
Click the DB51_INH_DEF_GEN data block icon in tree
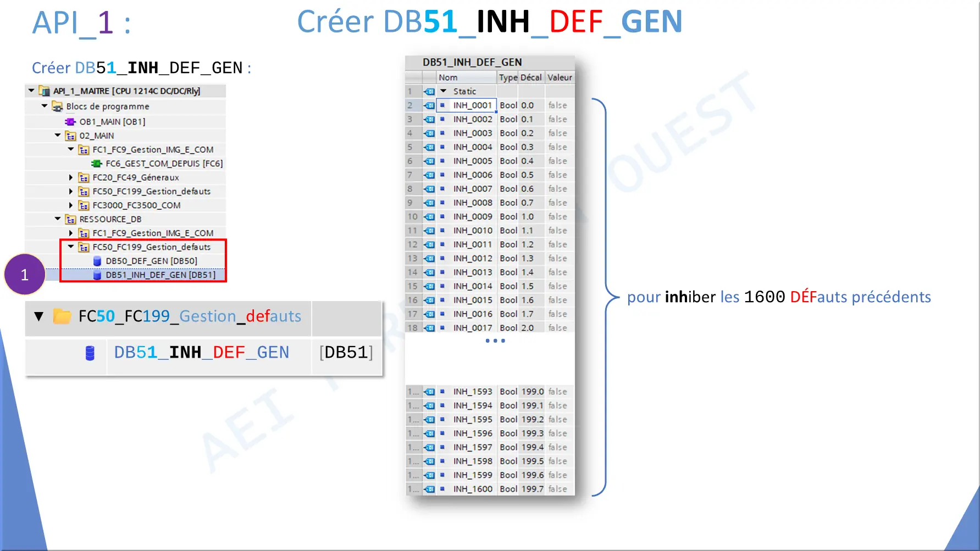pos(97,275)
